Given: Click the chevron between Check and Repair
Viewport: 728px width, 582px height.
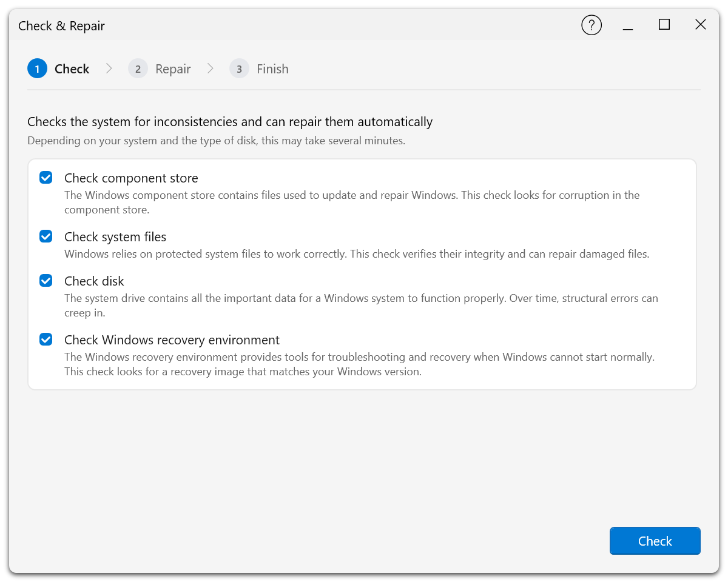Looking at the screenshot, I should click(x=109, y=69).
